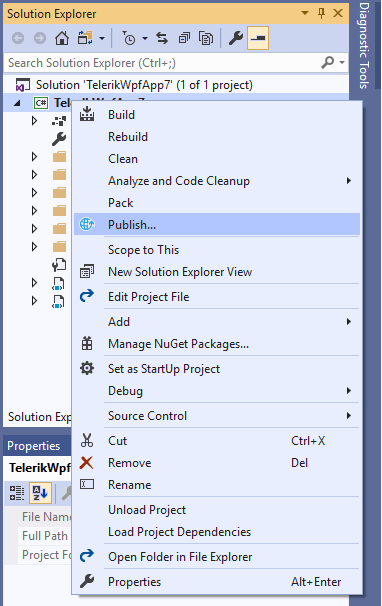The width and height of the screenshot is (382, 606).
Task: Open the search options dropdown arrow
Action: pyautogui.click(x=342, y=62)
